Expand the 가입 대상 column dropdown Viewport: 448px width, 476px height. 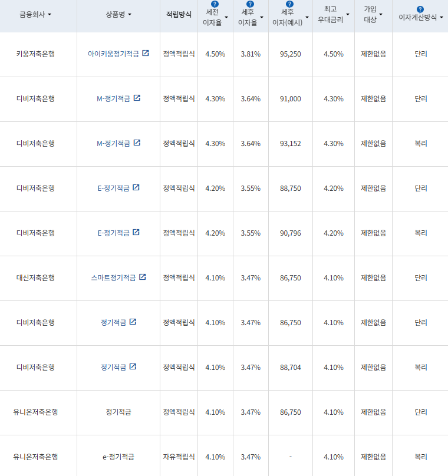click(x=381, y=14)
